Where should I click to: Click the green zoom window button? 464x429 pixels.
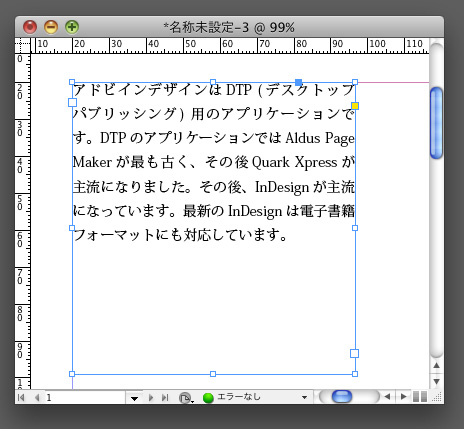[72, 27]
